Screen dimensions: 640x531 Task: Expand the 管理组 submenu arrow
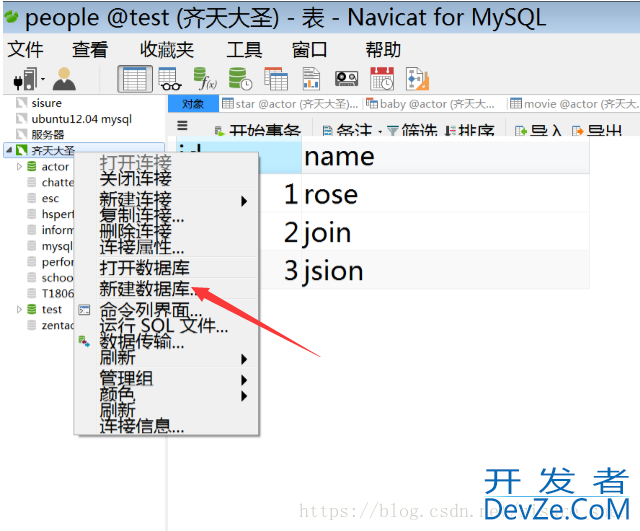click(244, 380)
